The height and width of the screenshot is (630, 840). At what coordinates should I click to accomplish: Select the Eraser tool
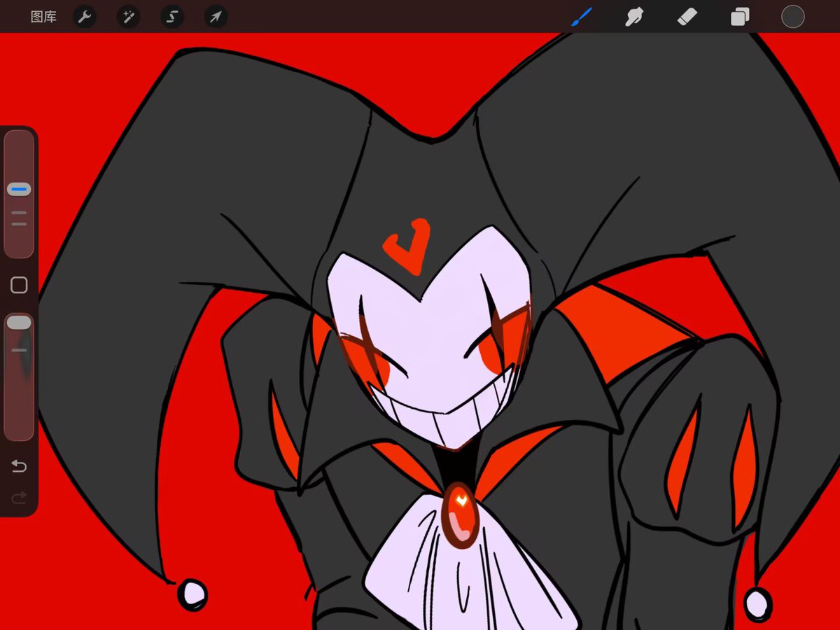click(687, 17)
